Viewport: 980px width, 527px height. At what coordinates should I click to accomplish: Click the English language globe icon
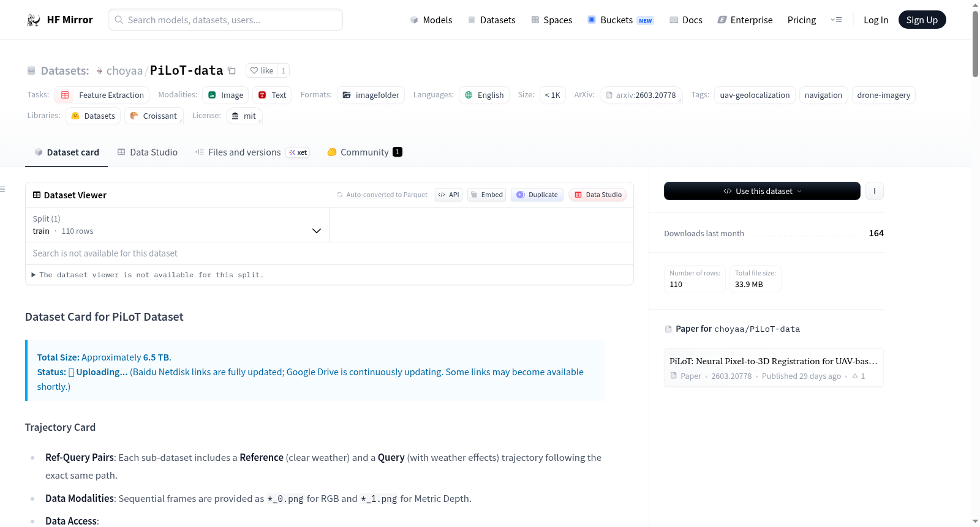469,95
